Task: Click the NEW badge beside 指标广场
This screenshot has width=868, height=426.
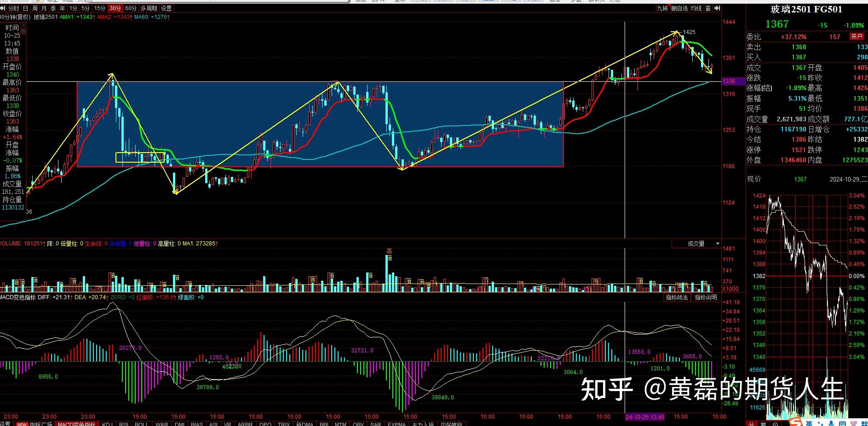Action: pos(22,424)
